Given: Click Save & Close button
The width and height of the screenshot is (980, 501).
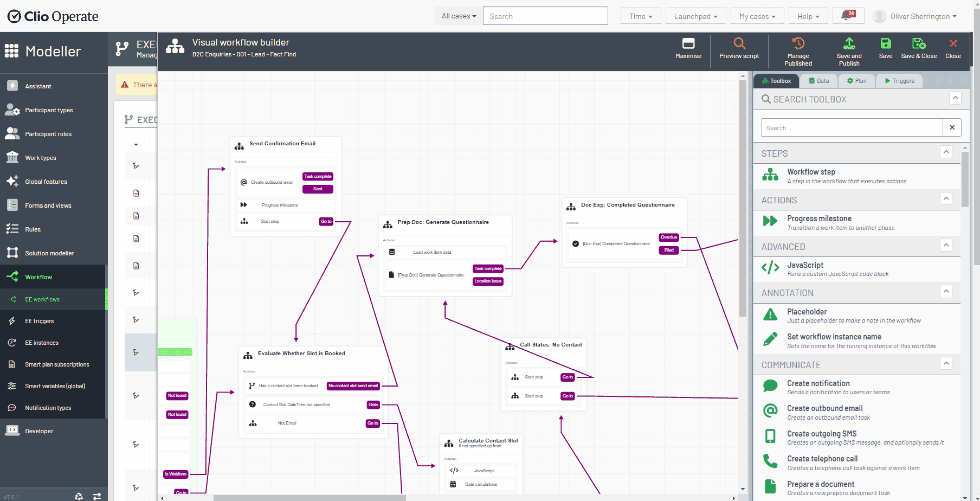Looking at the screenshot, I should [919, 48].
